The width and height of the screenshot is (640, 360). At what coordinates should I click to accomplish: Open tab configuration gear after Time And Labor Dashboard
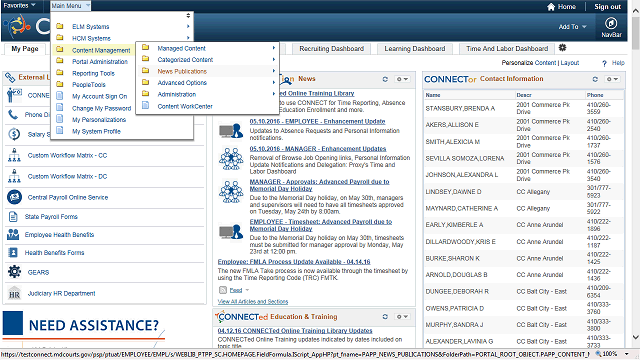point(562,48)
